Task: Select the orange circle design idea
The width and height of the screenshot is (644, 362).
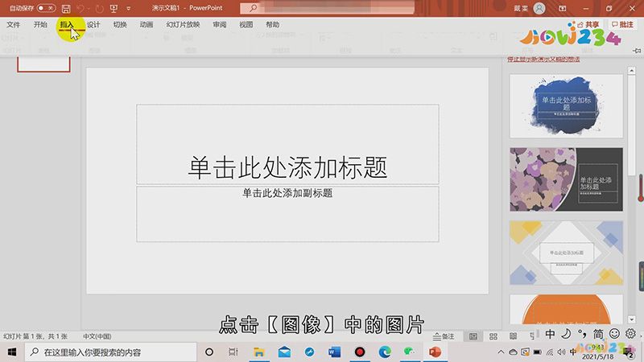Action: (567, 309)
